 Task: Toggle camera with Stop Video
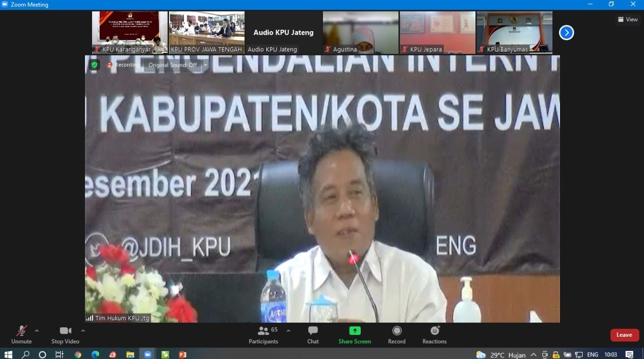[x=65, y=331]
